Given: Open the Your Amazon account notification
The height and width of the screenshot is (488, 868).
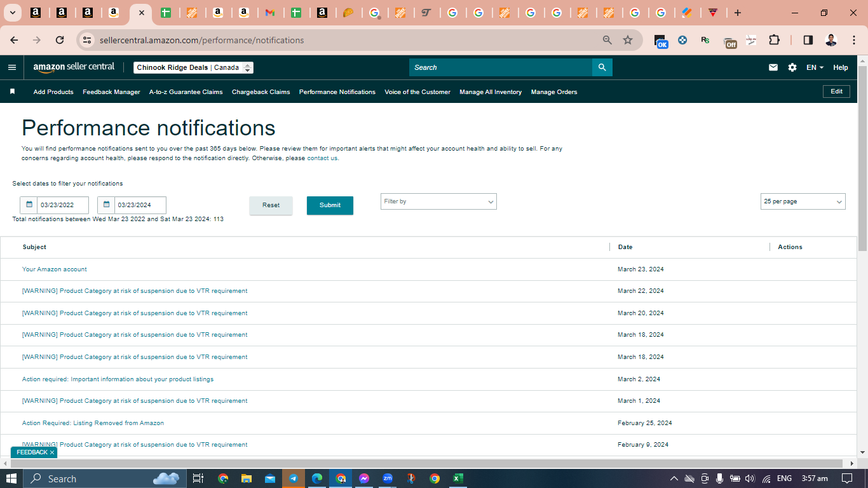Looking at the screenshot, I should (x=55, y=269).
